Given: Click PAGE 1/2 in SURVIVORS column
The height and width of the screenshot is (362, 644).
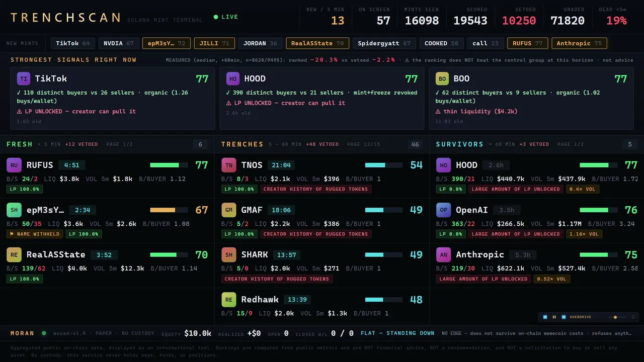Looking at the screenshot, I should [x=571, y=144].
